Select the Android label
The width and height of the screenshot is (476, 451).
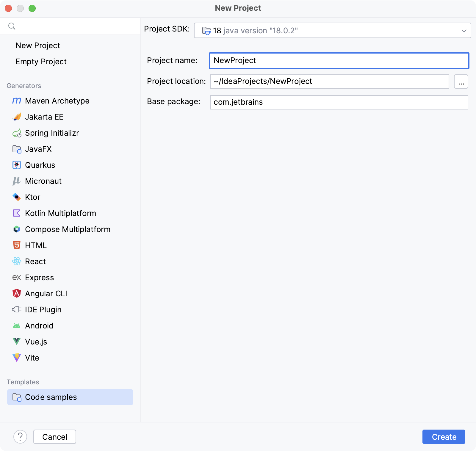point(39,326)
